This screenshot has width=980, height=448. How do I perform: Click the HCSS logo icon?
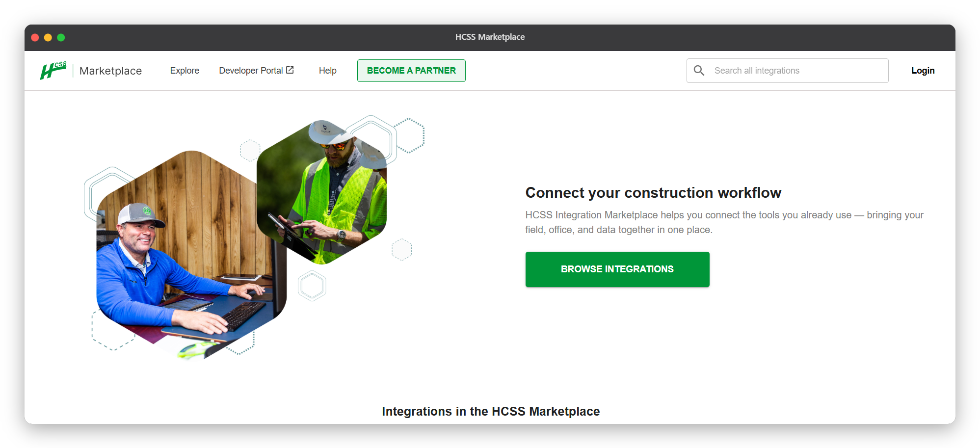[x=53, y=71]
